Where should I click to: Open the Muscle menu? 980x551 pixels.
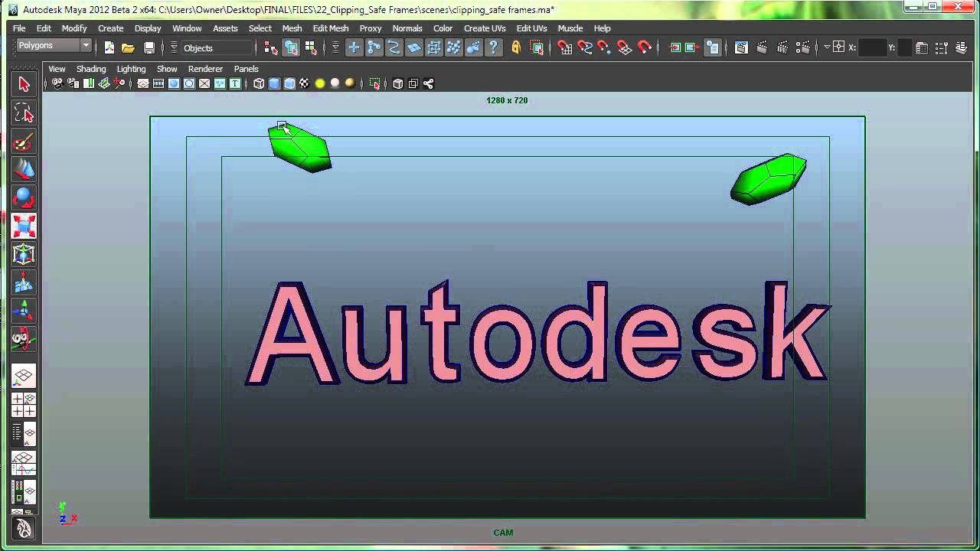[x=570, y=28]
